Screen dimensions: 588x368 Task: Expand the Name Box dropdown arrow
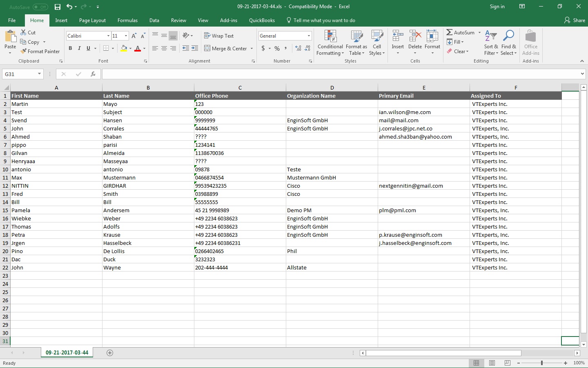coord(40,74)
